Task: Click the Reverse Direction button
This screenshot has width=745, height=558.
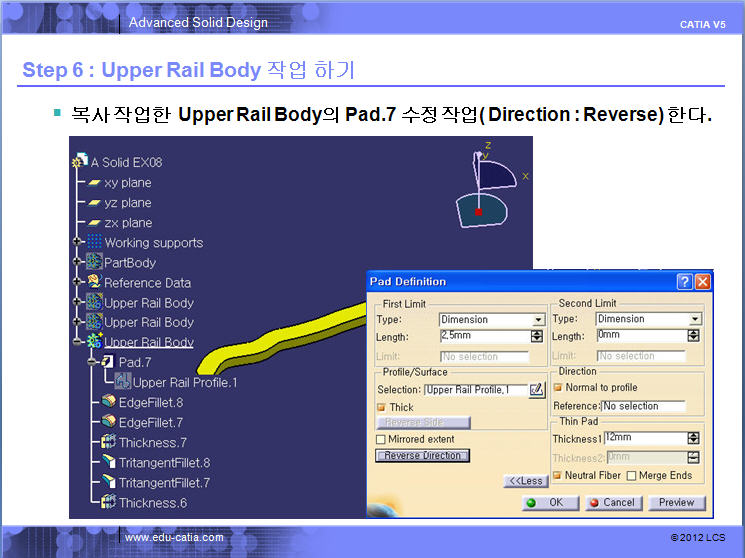Action: click(x=422, y=455)
